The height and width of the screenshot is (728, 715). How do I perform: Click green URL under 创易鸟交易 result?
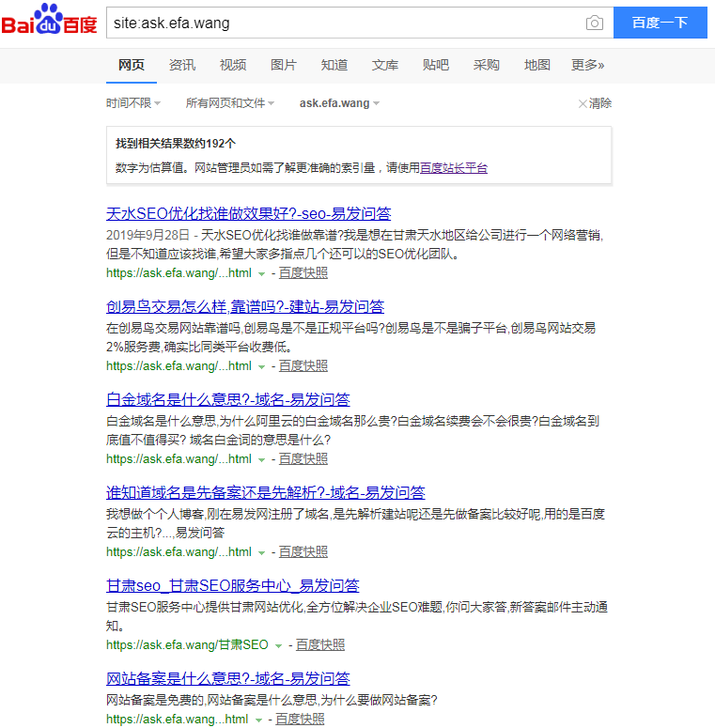click(x=179, y=365)
